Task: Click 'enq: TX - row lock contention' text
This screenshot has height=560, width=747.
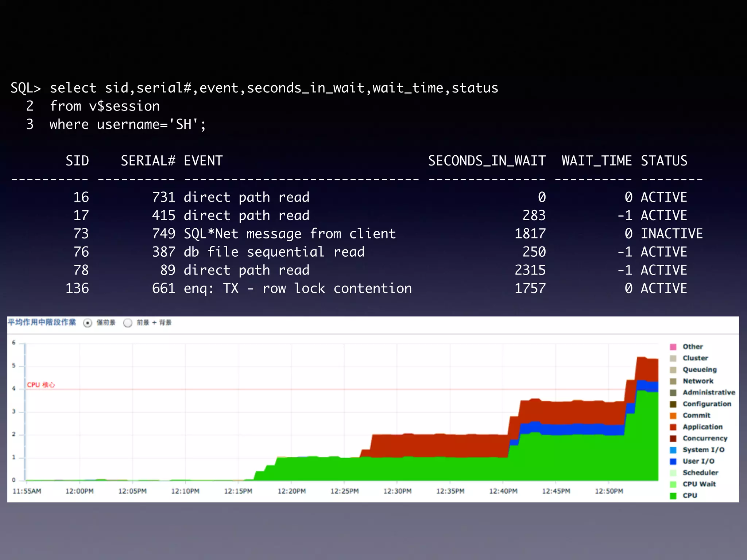Action: click(298, 288)
